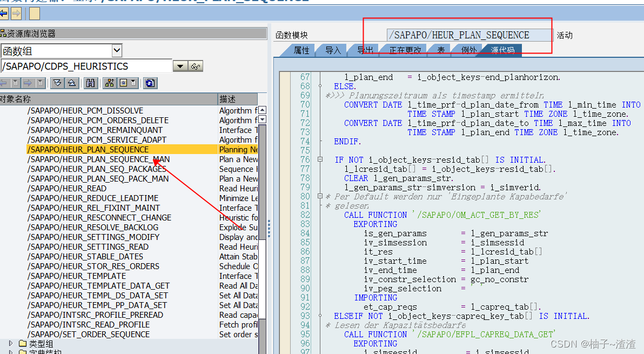Image resolution: width=644 pixels, height=354 pixels.
Task: Select /SAPAPO/HEUR_REDUCE_LEADTIME row
Action: tap(93, 198)
